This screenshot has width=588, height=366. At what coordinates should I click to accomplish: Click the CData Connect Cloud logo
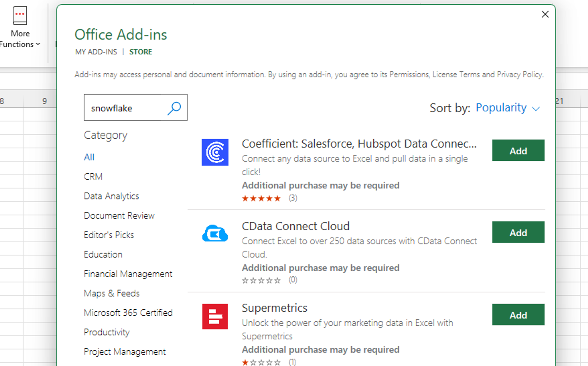[x=215, y=234]
